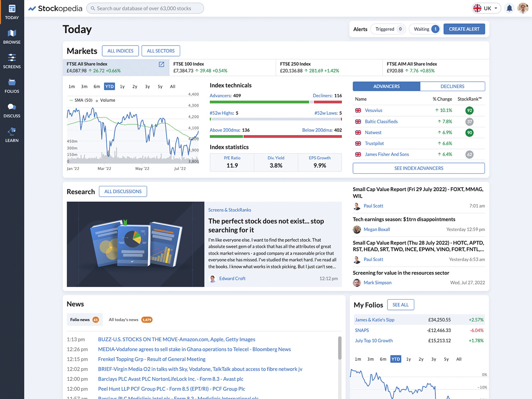The height and width of the screenshot is (399, 532).
Task: Click the StockRank 90 badge for Natwest
Action: pyautogui.click(x=470, y=133)
